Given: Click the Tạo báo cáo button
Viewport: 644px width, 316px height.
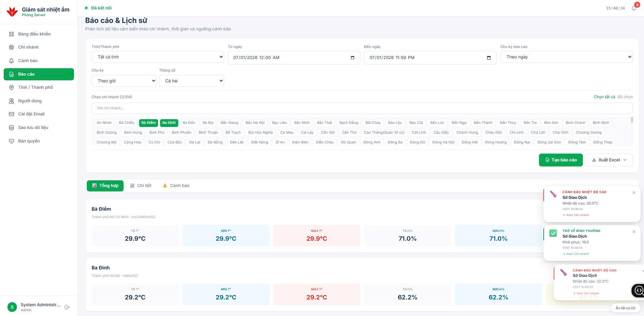Looking at the screenshot, I should [561, 160].
